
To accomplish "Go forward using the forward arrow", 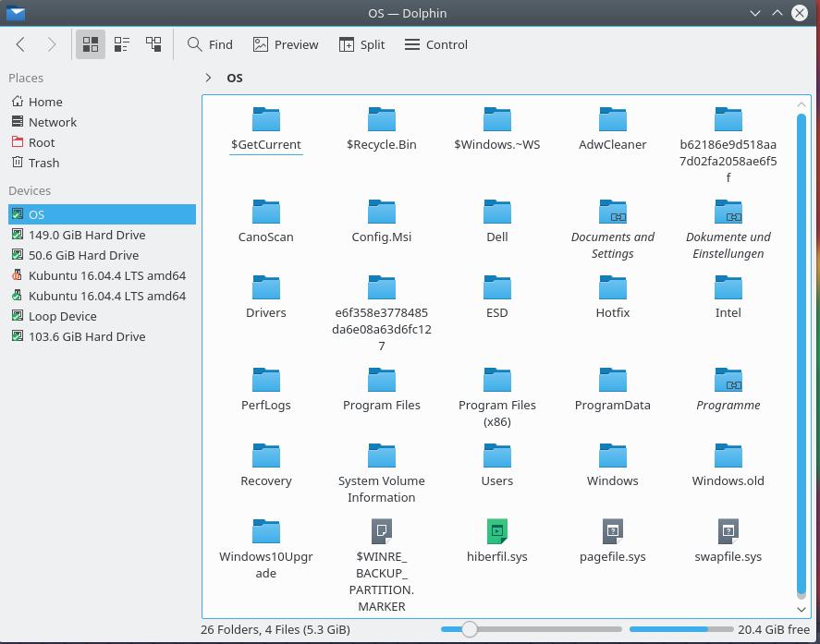I will click(x=52, y=44).
